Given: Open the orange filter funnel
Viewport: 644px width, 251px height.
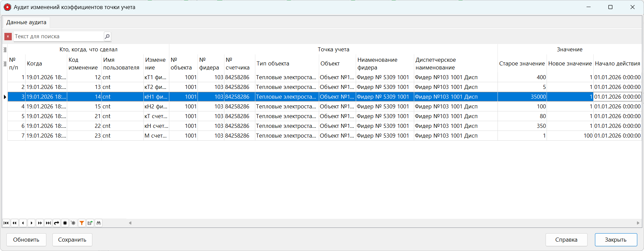Looking at the screenshot, I should point(82,223).
